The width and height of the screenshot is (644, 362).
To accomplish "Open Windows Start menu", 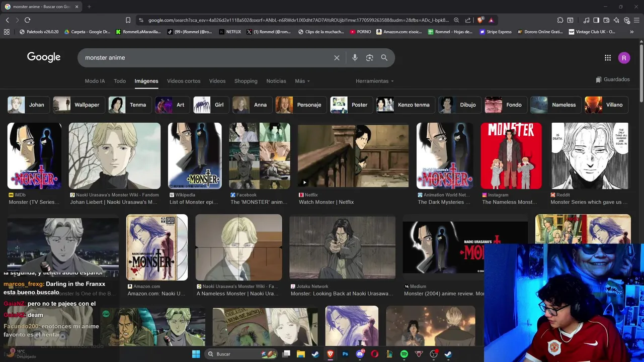I will pyautogui.click(x=196, y=354).
